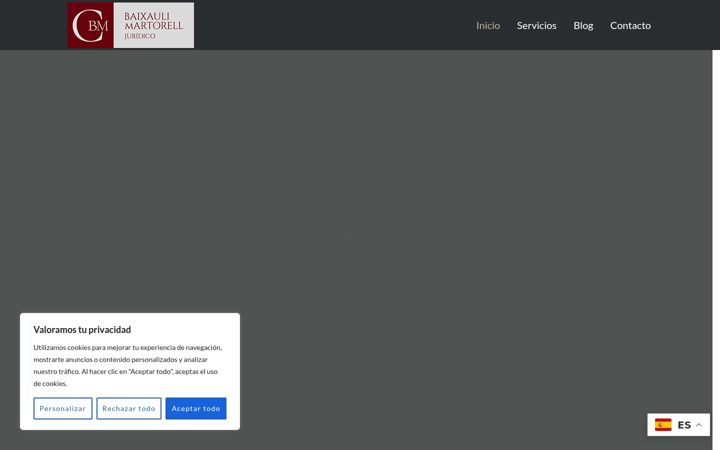Click the Baixauli Martorell Jurídico logo text
Image resolution: width=720 pixels, height=450 pixels.
coord(154,25)
